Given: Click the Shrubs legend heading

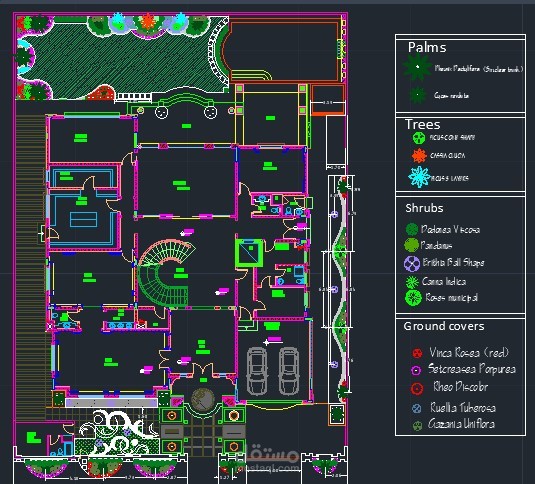Looking at the screenshot, I should point(424,208).
